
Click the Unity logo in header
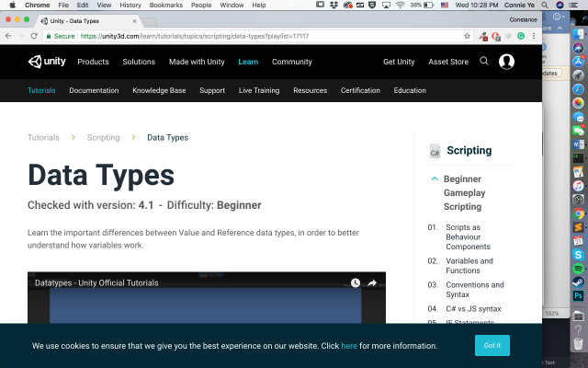47,62
